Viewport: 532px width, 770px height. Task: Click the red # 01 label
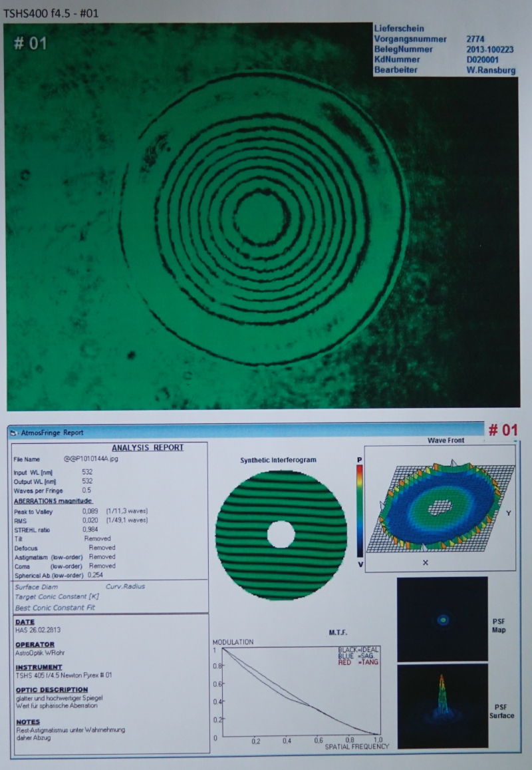[503, 431]
